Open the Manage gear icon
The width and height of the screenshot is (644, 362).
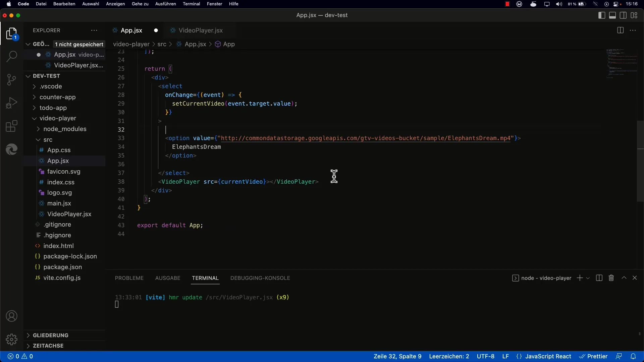click(12, 339)
